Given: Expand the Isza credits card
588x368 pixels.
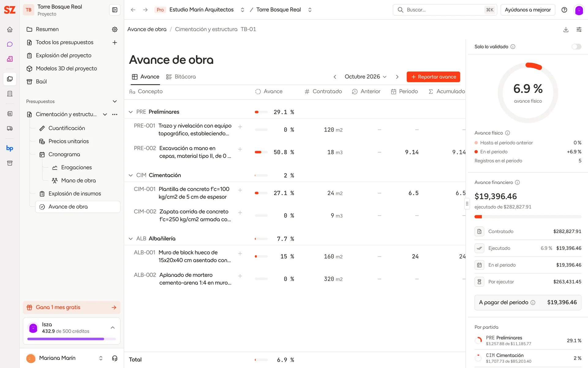Looking at the screenshot, I should click(113, 328).
